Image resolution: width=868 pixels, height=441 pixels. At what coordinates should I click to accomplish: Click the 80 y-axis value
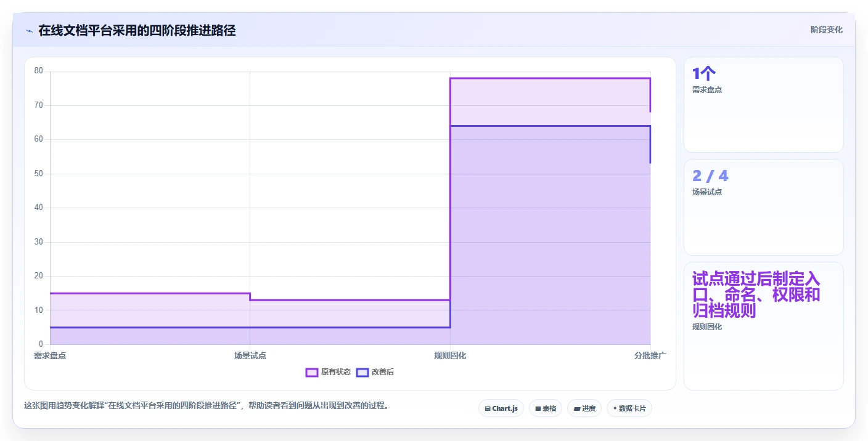click(x=39, y=71)
